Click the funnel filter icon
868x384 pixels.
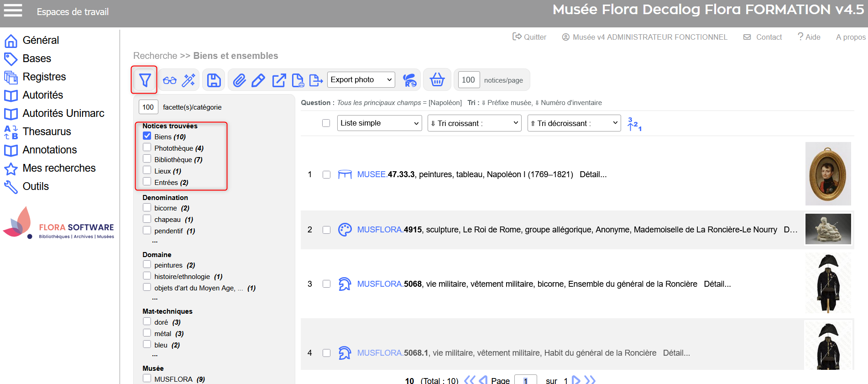pyautogui.click(x=145, y=80)
